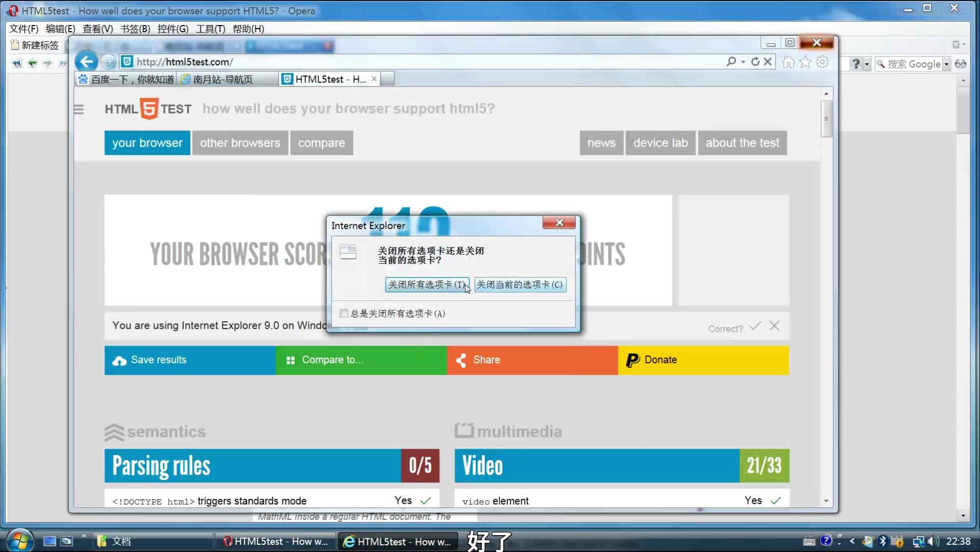The image size is (980, 552).
Task: Open a new blank IE tab
Action: tap(388, 79)
